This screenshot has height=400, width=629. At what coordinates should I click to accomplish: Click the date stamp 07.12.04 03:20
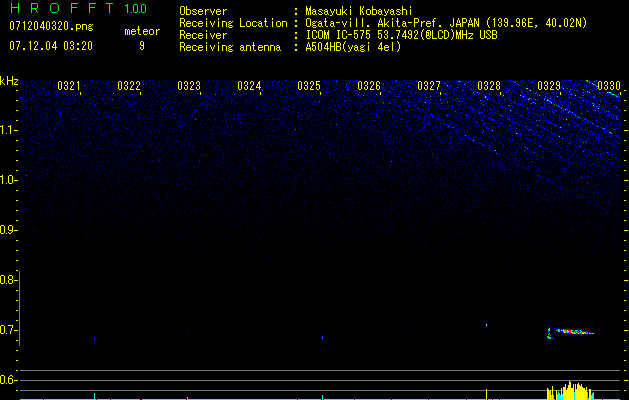click(x=51, y=46)
